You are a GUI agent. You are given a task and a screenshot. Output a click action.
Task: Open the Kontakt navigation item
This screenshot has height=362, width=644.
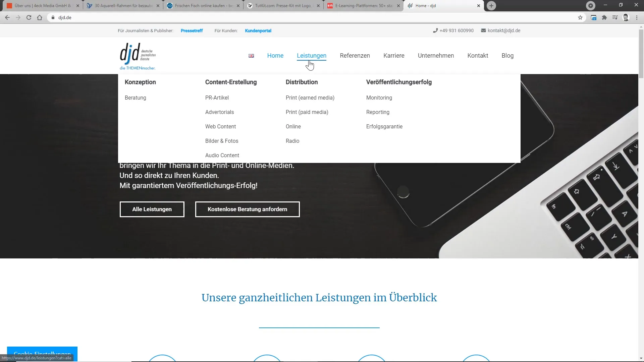tap(478, 56)
